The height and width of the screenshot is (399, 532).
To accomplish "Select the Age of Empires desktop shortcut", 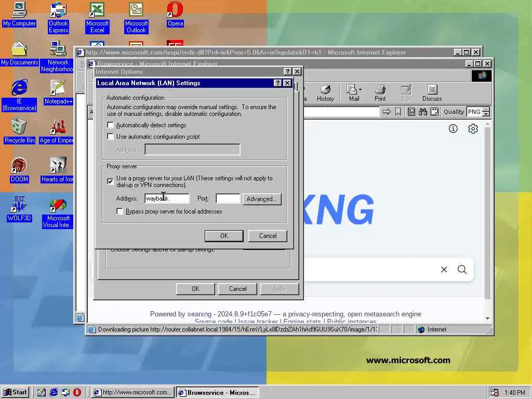I will pos(57,131).
